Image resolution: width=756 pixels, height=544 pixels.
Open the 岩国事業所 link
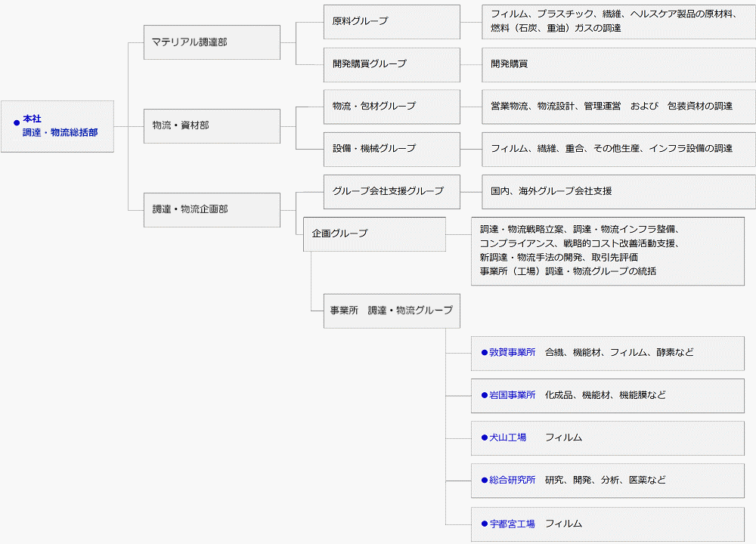click(512, 395)
